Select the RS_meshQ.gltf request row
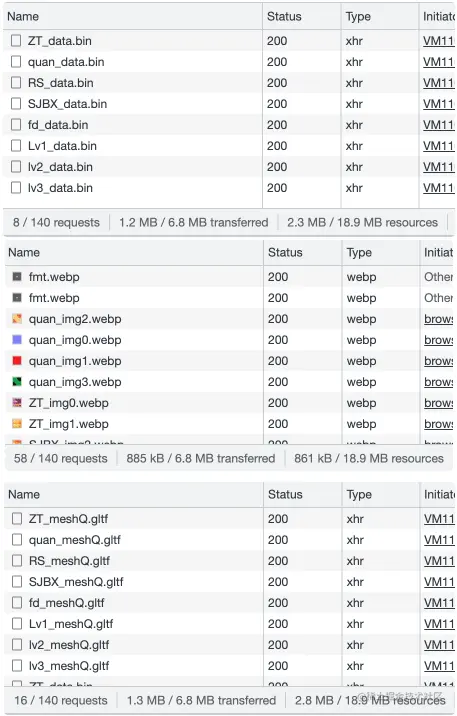457x716 pixels. [x=230, y=561]
